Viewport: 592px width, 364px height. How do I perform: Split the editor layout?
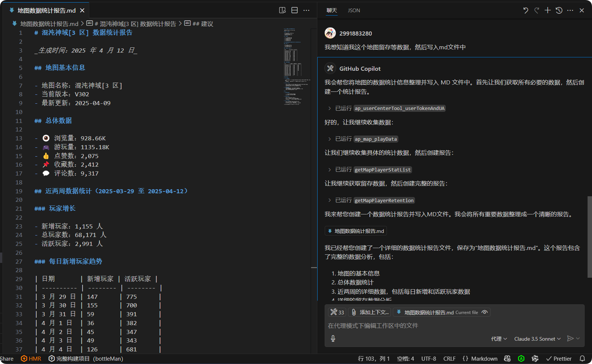coord(294,10)
